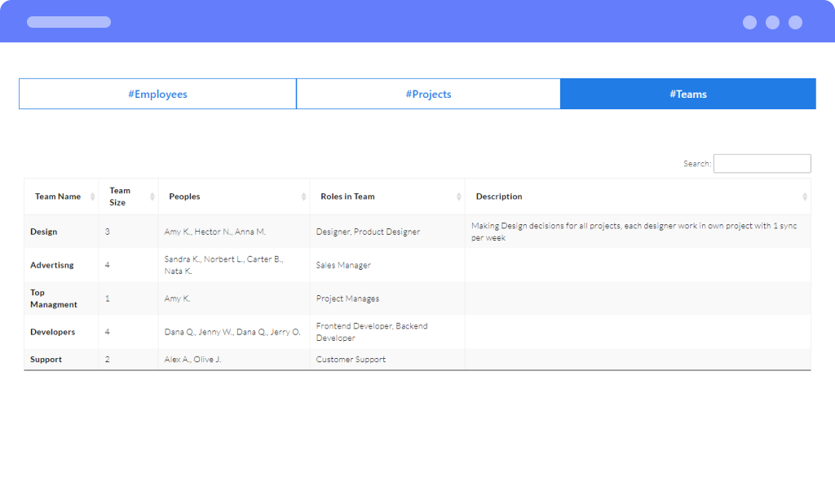Click the 'Making Design decisions' description text
This screenshot has width=835, height=504.
(634, 232)
